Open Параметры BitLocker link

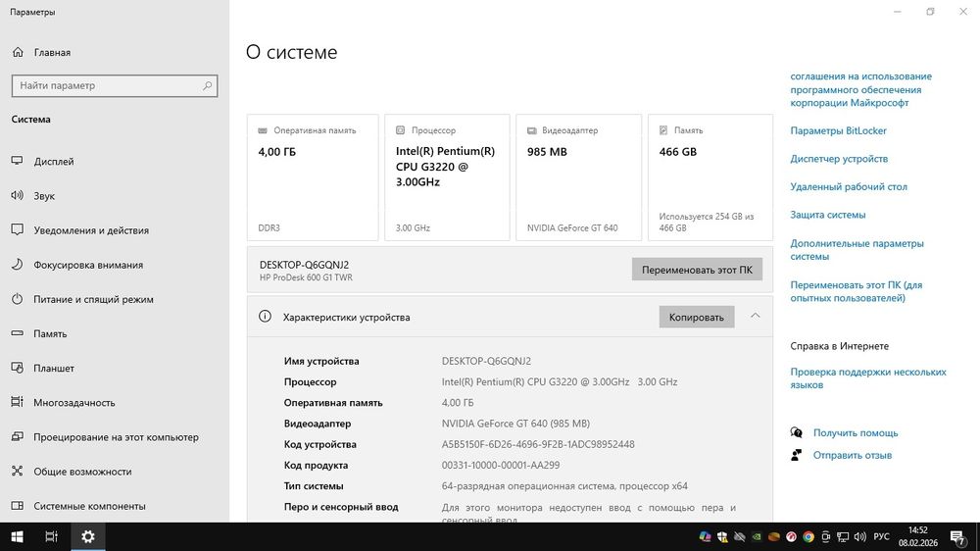click(838, 130)
